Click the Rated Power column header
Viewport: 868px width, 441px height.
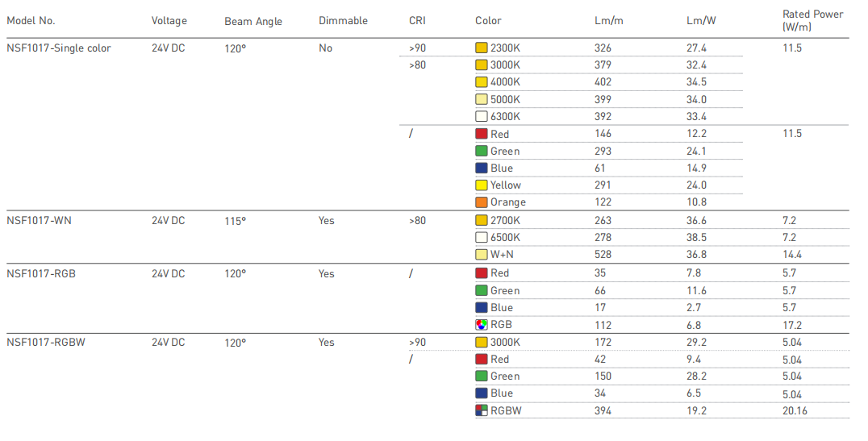812,20
